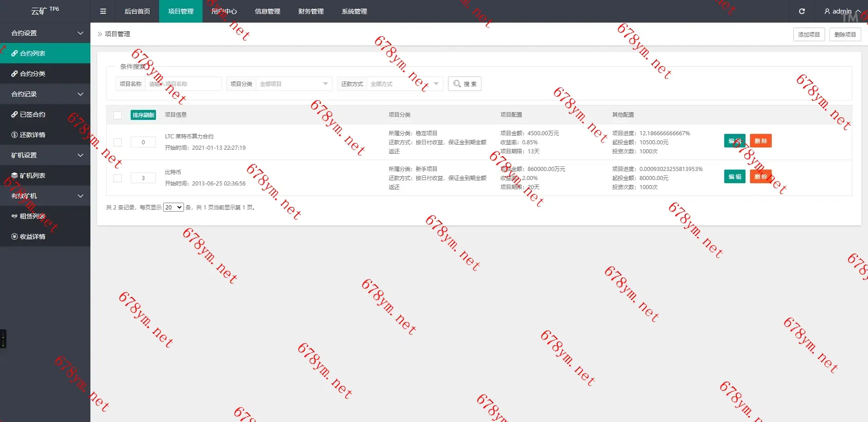This screenshot has width=868, height=422.
Task: Open 租赁列表 sidebar item
Action: [x=32, y=216]
